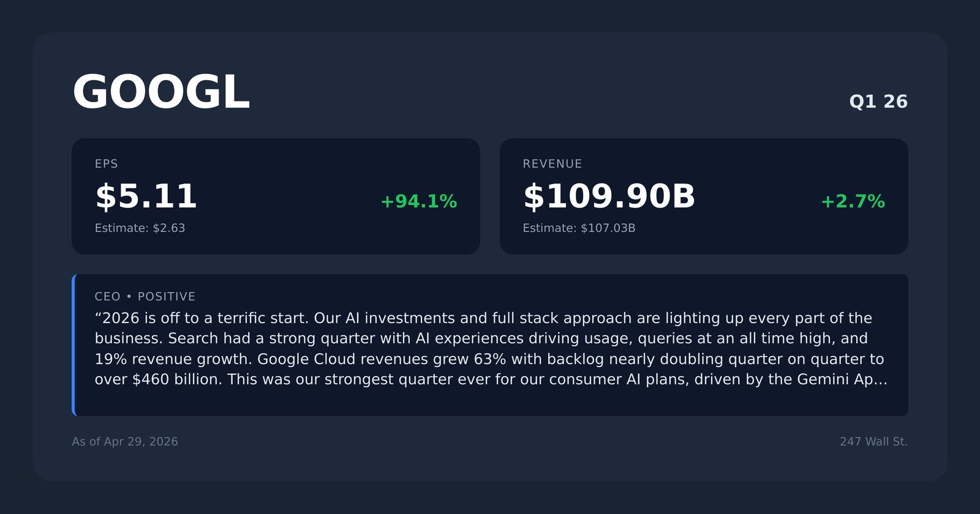Screen dimensions: 980x514
Task: Click the REVENUE card label
Action: point(552,164)
